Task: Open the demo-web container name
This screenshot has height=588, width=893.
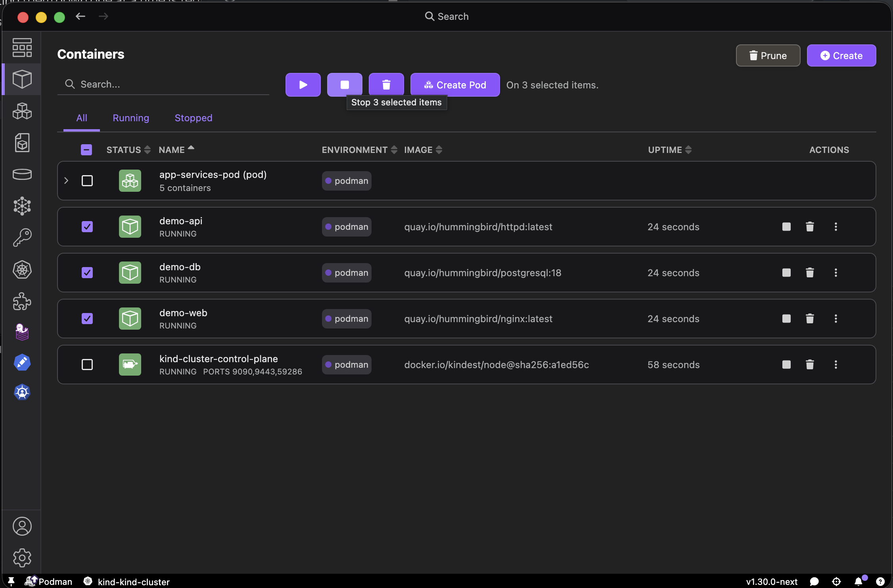Action: pos(183,313)
